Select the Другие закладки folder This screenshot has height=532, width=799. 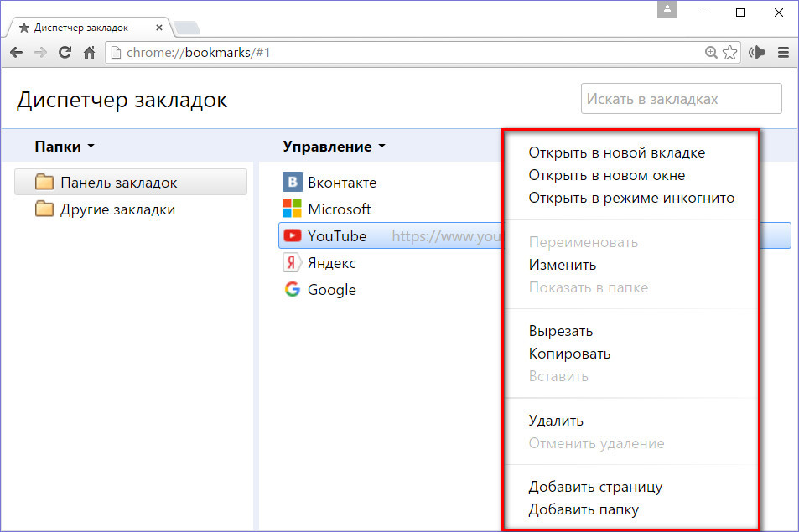pos(131,209)
